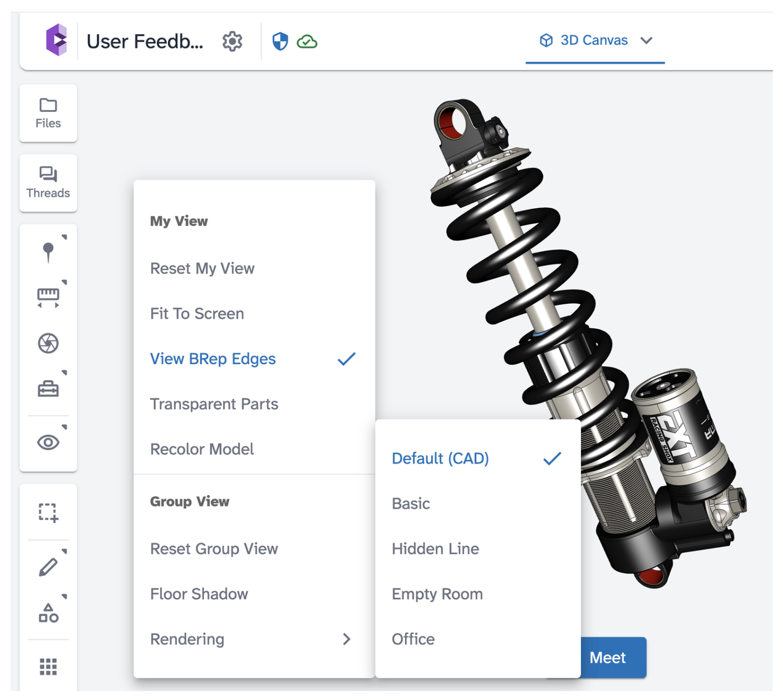Select the pin marker tool

(48, 252)
